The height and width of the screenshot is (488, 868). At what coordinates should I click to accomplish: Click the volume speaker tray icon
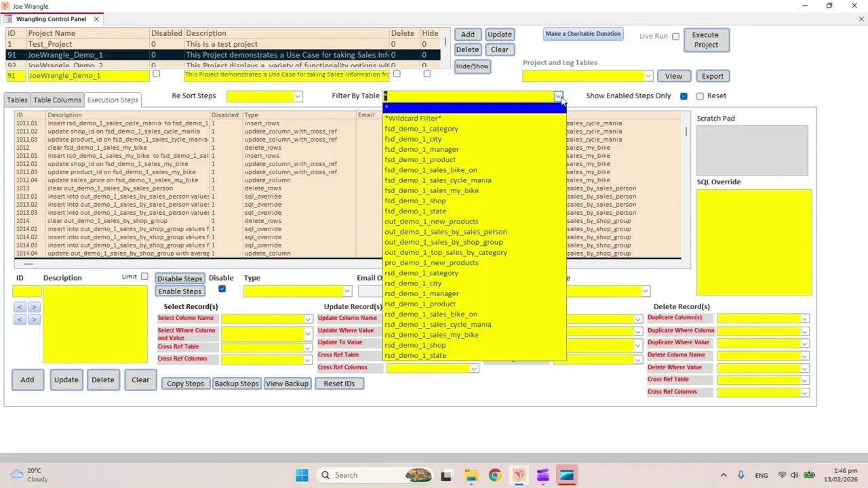point(794,475)
